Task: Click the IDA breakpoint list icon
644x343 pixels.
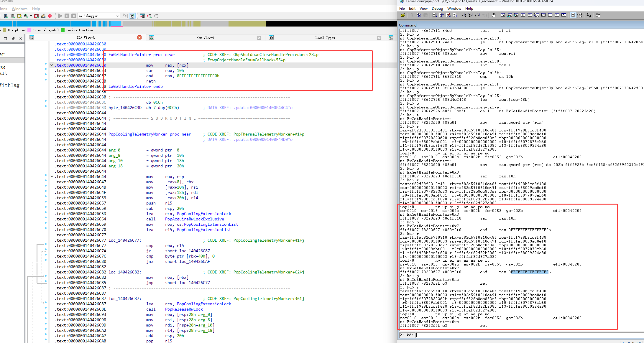Action: coord(142,16)
